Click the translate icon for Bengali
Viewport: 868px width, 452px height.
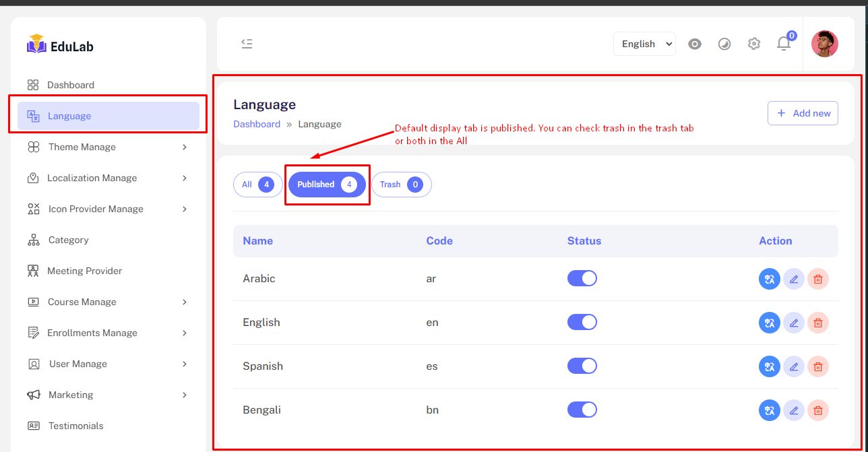769,410
